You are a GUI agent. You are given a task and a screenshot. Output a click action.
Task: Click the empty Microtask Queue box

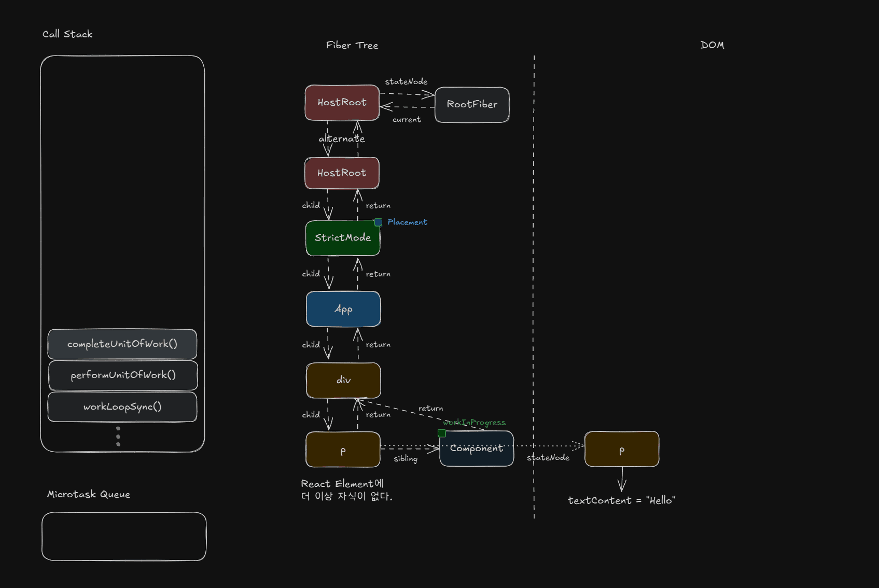point(124,536)
